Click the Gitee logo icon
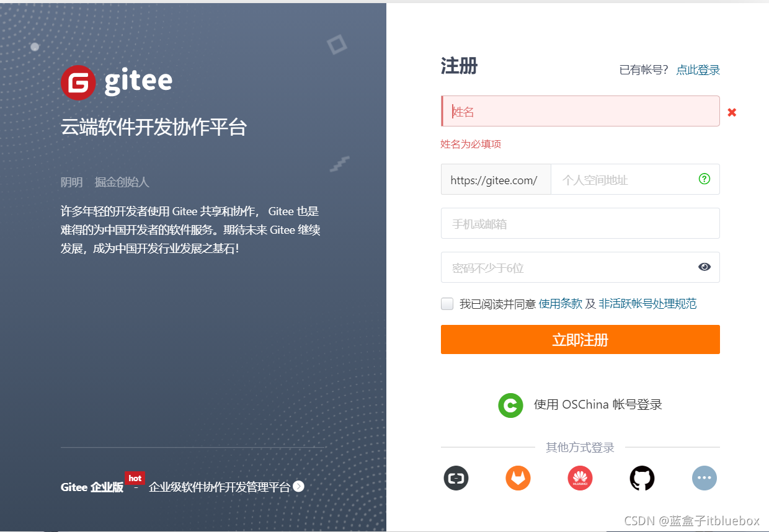 [x=78, y=82]
